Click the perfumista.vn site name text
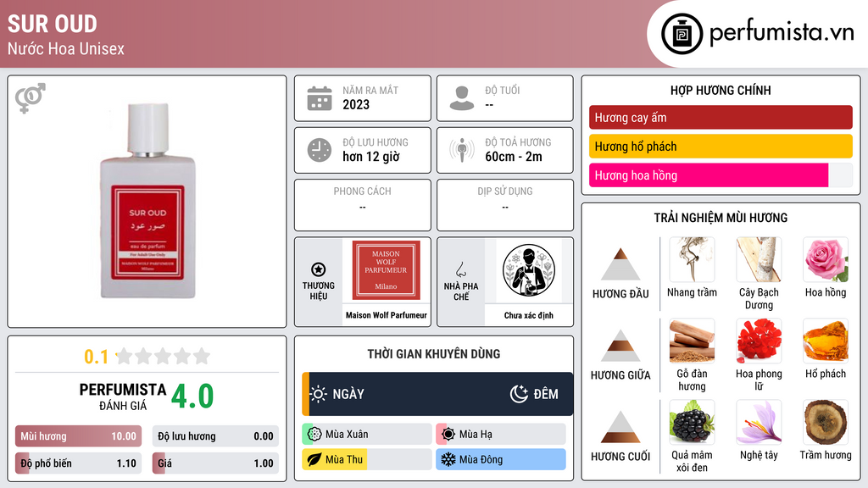The width and height of the screenshot is (868, 488). [x=782, y=32]
